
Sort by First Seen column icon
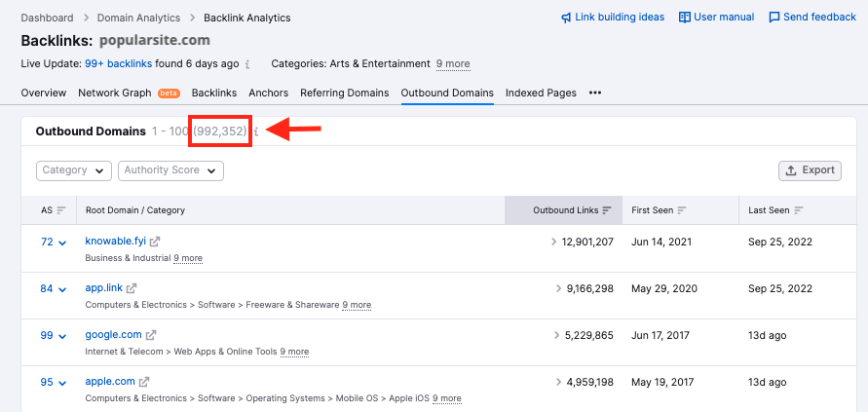pyautogui.click(x=682, y=210)
